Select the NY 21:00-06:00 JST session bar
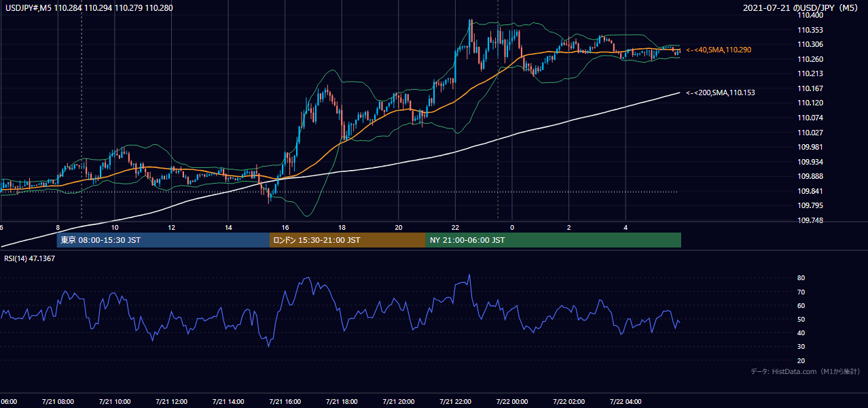868x408 pixels. click(554, 240)
